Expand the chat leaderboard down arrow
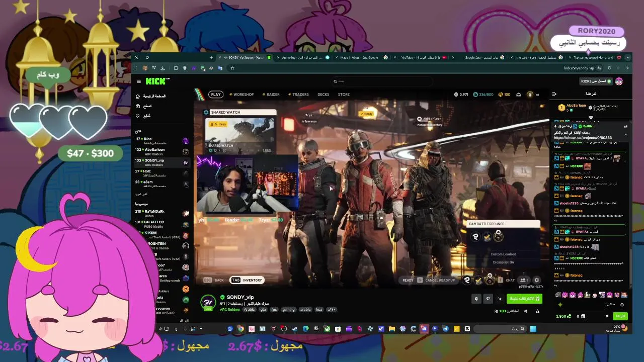644x362 pixels. pos(591,118)
